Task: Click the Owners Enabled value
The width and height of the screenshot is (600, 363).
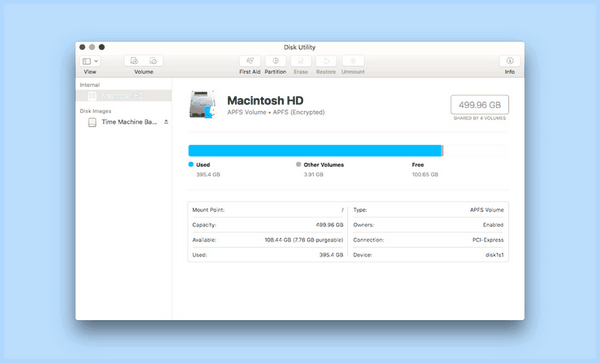Action: click(493, 225)
